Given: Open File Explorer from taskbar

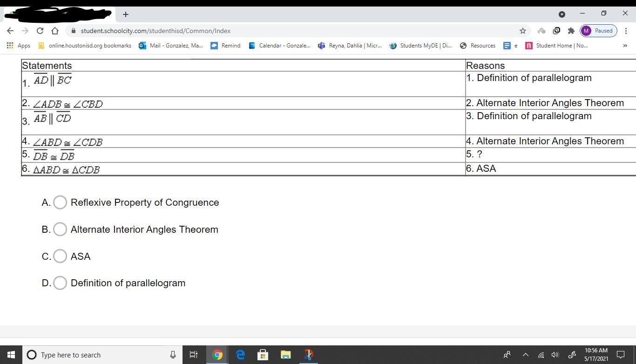Looking at the screenshot, I should [285, 355].
